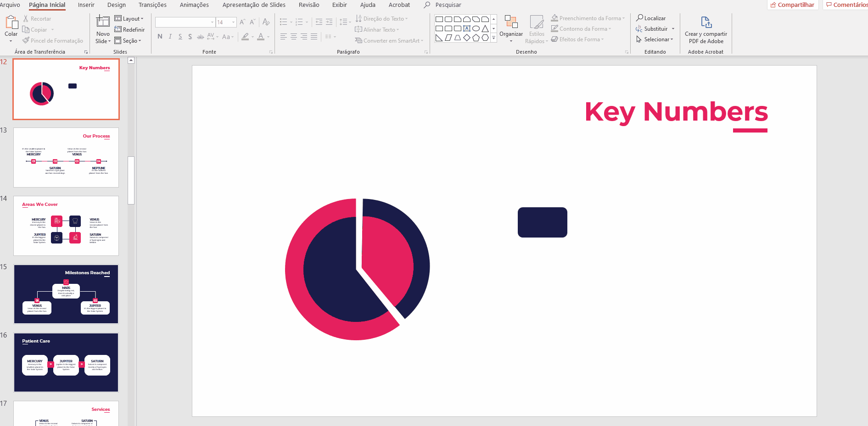Screen dimensions: 868x426
Task: Open font dialog launcher in Fonte group
Action: tap(271, 52)
